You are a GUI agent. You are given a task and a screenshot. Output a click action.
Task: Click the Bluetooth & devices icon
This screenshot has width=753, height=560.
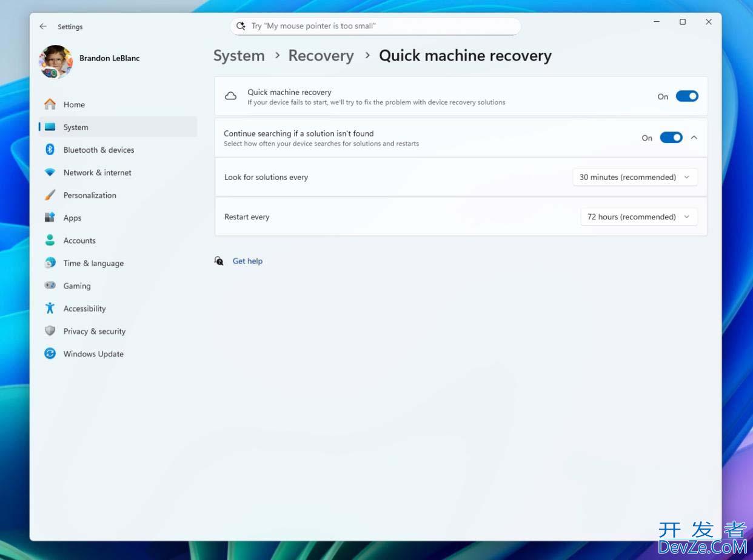[x=50, y=150]
